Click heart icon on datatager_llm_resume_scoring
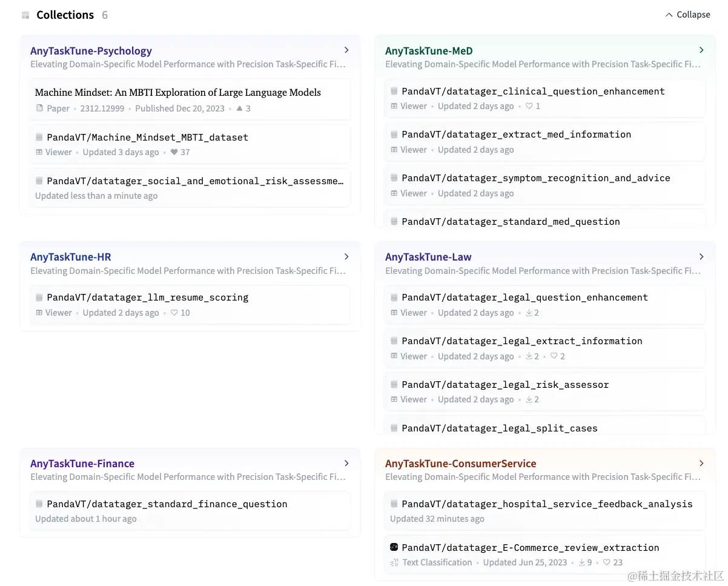 click(174, 313)
